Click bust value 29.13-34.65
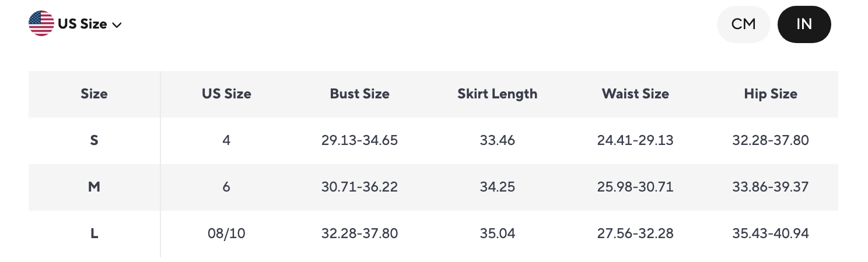 359,140
